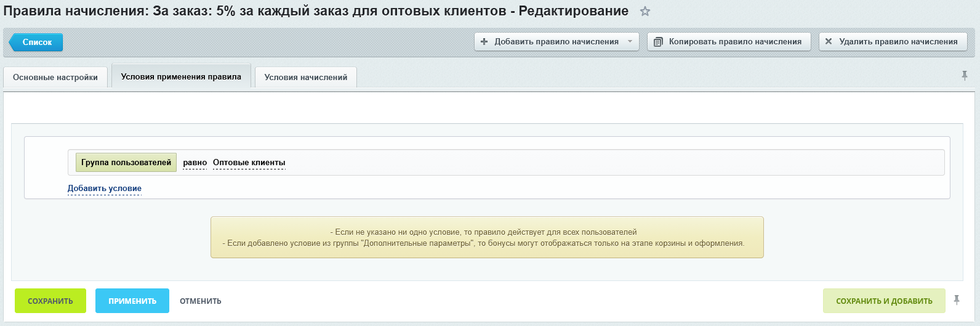Go back using the Список arrow button
The width and height of the screenshot is (980, 326).
pos(36,42)
